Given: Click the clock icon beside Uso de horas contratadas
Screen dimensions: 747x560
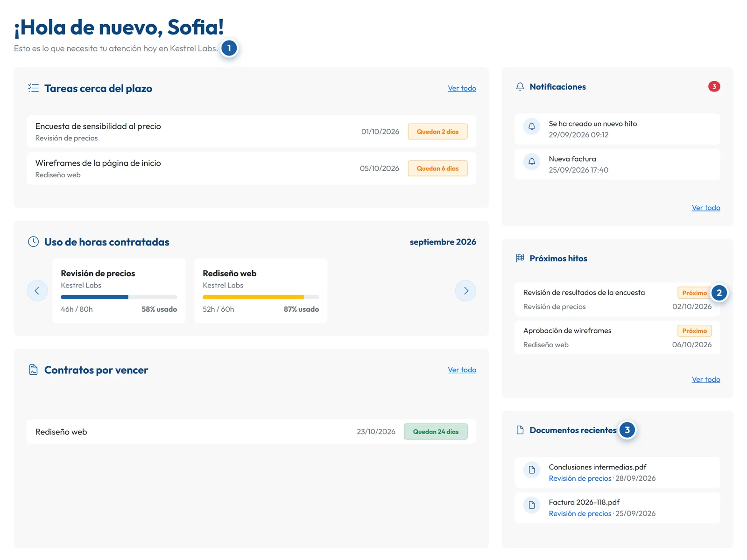Looking at the screenshot, I should 33,242.
